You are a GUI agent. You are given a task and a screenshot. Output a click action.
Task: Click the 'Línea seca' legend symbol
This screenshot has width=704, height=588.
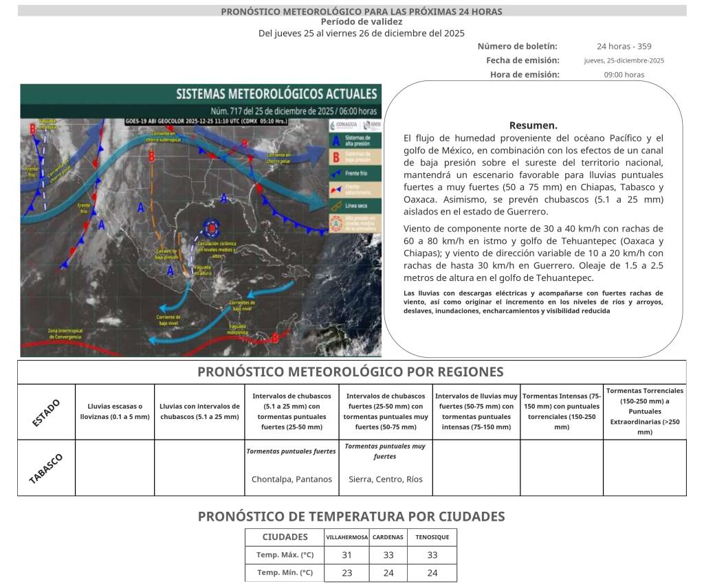336,205
